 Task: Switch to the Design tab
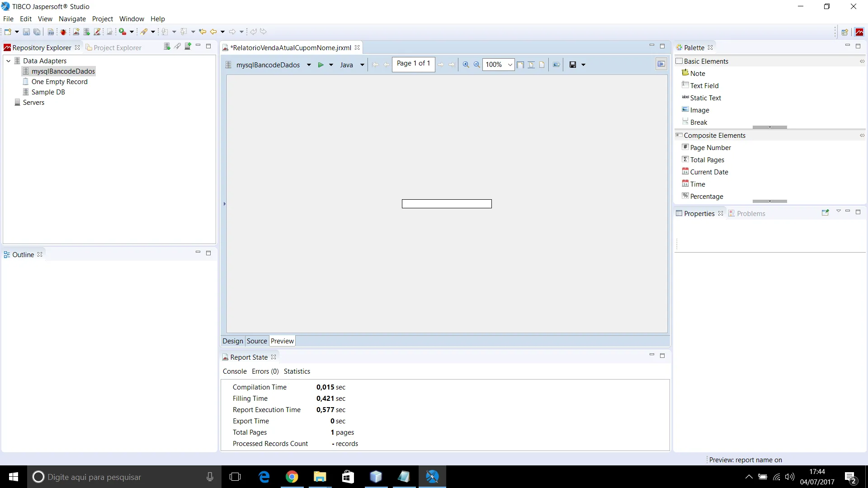[x=232, y=341]
